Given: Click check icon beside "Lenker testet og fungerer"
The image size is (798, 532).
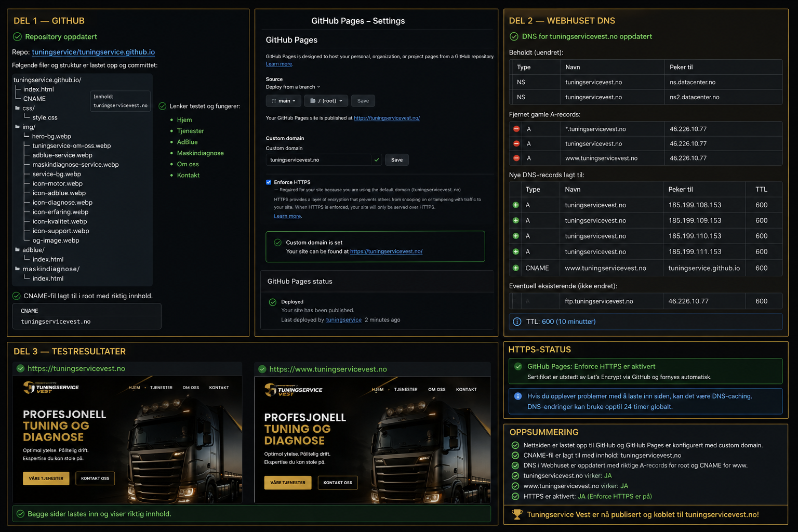Looking at the screenshot, I should (162, 106).
